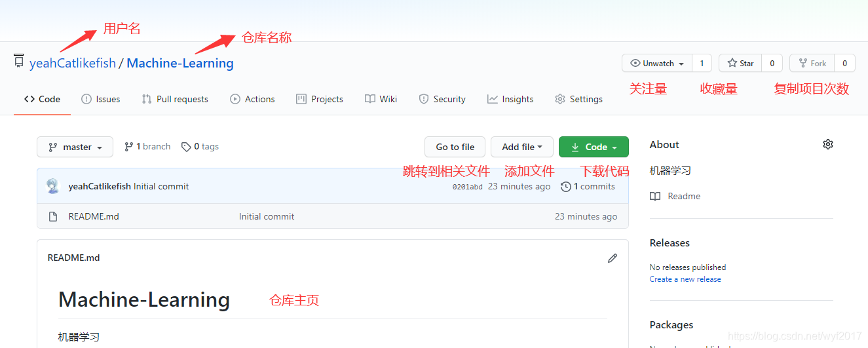Viewport: 868px width, 348px height.
Task: Click the Packages heading
Action: coord(671,324)
